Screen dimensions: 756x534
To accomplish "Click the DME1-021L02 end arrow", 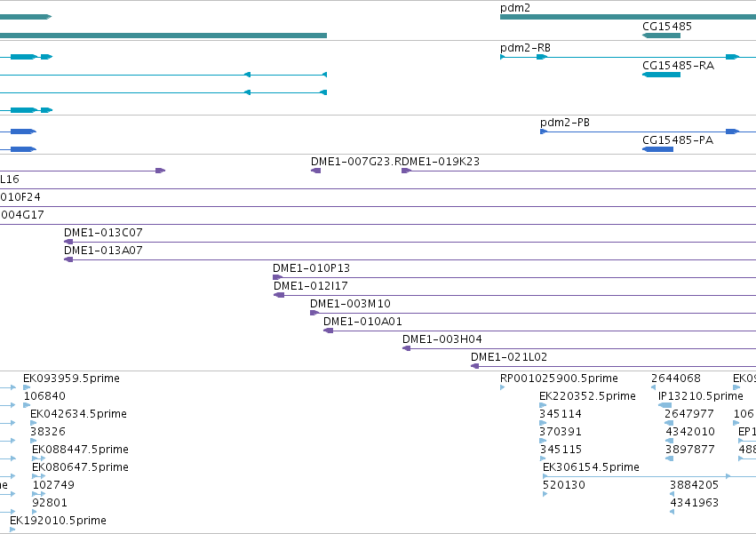I will pyautogui.click(x=475, y=366).
